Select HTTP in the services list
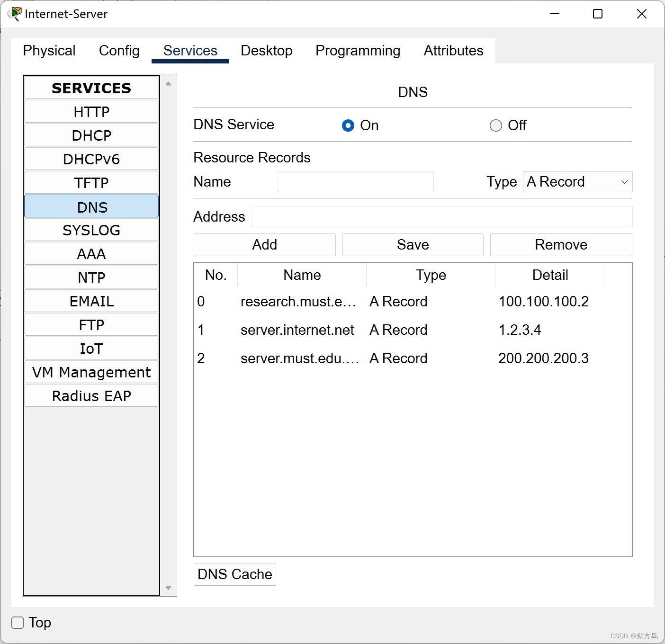Screen dimensions: 665x644 pos(91,112)
